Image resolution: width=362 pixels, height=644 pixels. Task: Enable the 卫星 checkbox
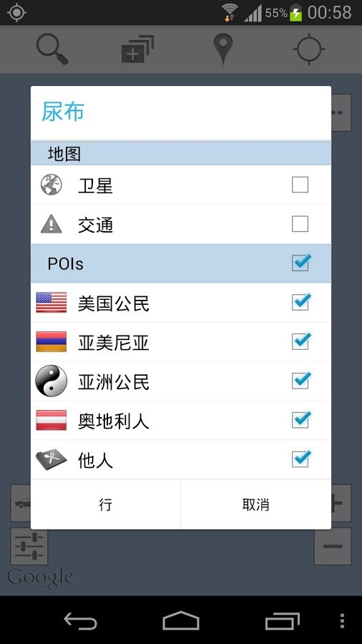(300, 185)
